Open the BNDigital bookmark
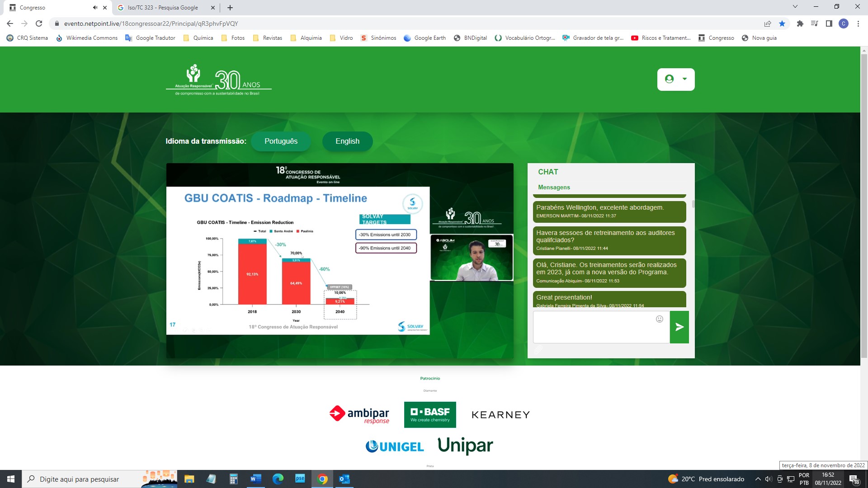Image resolution: width=868 pixels, height=488 pixels. tap(471, 38)
